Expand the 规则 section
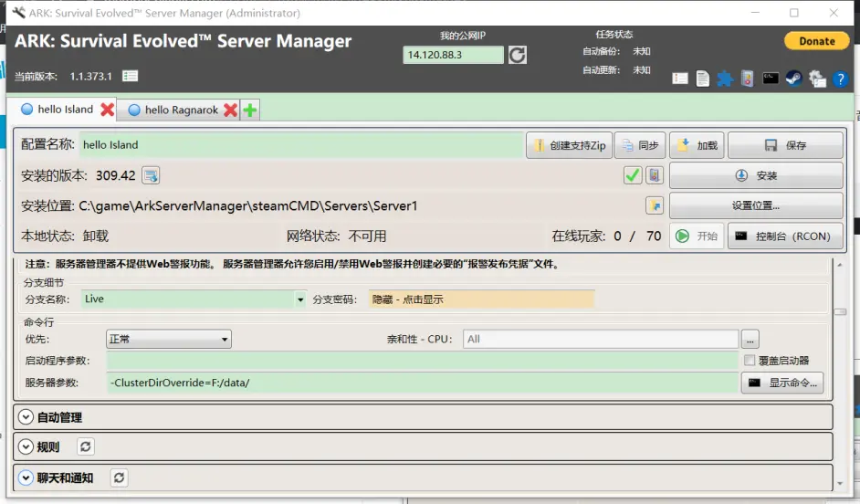The image size is (860, 504). pyautogui.click(x=26, y=447)
